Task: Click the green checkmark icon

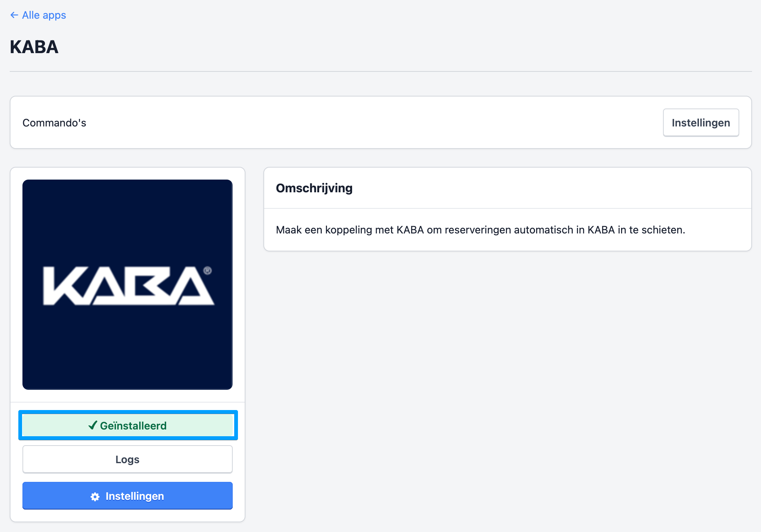Action: (x=93, y=425)
